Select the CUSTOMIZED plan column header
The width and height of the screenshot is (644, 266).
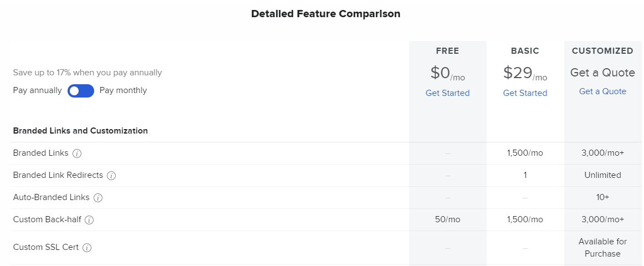[602, 51]
